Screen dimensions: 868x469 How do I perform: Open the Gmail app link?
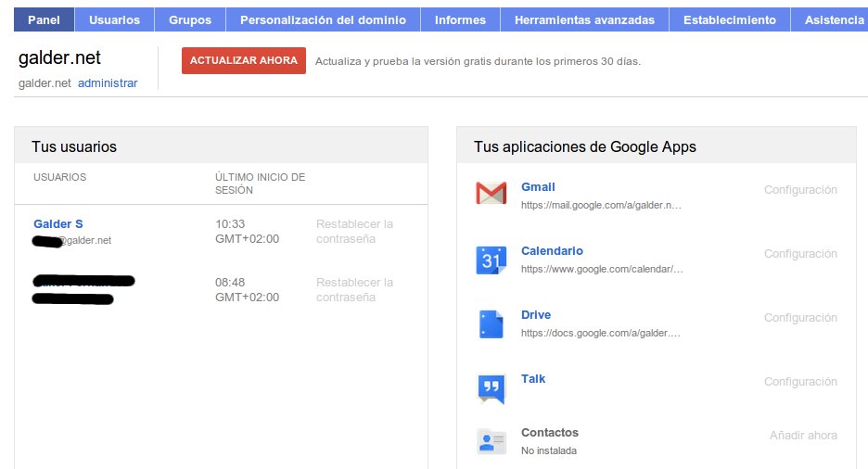538,187
